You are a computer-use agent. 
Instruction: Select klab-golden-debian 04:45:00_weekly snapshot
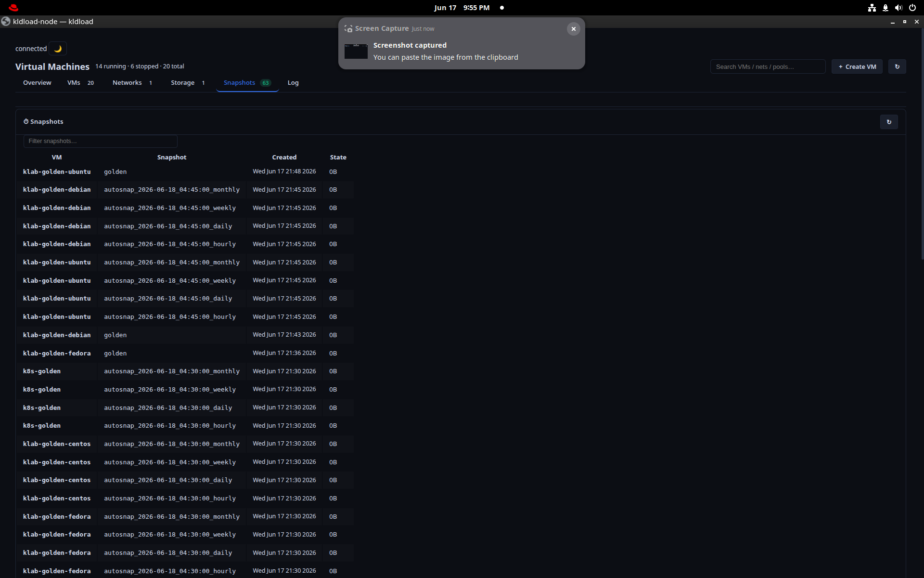(x=185, y=208)
